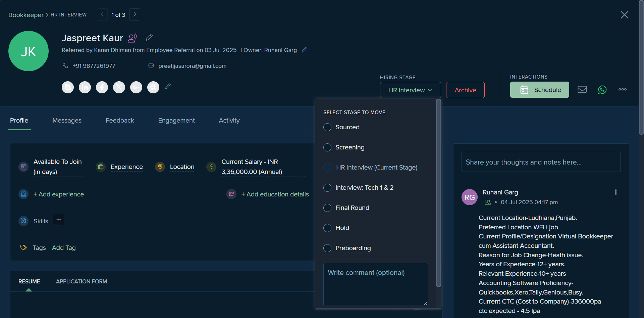This screenshot has width=644, height=318.
Task: Open the three-dots more interactions menu
Action: (x=623, y=89)
